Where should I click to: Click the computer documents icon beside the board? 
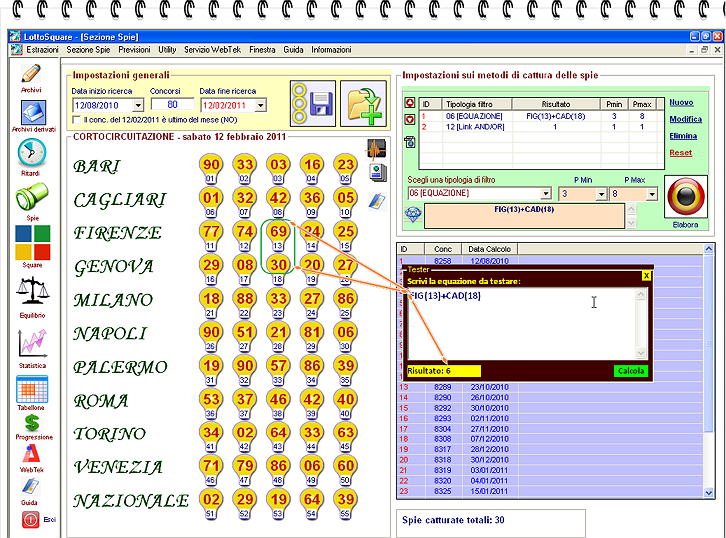pyautogui.click(x=378, y=172)
